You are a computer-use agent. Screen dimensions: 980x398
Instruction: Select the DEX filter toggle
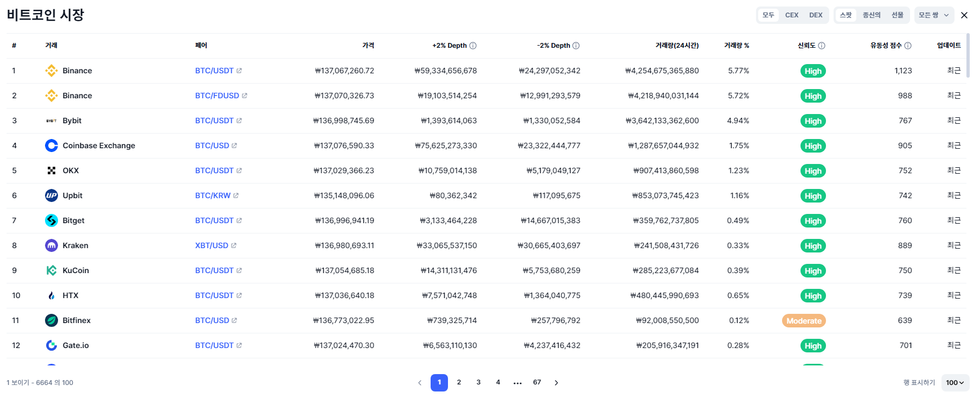click(816, 15)
